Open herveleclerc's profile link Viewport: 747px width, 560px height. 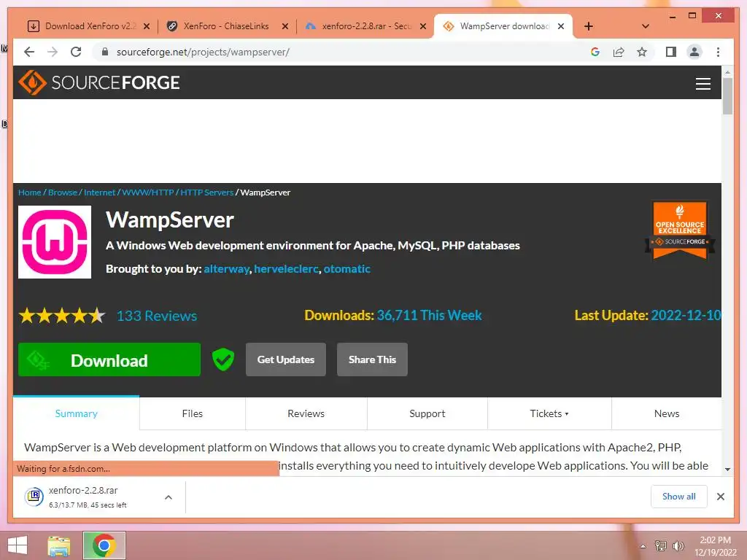coord(286,269)
